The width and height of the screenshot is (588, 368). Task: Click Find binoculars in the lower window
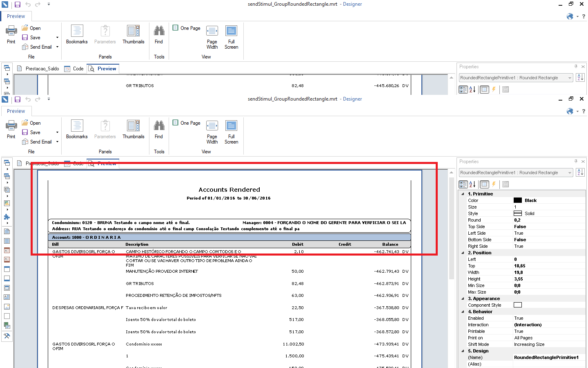(159, 126)
